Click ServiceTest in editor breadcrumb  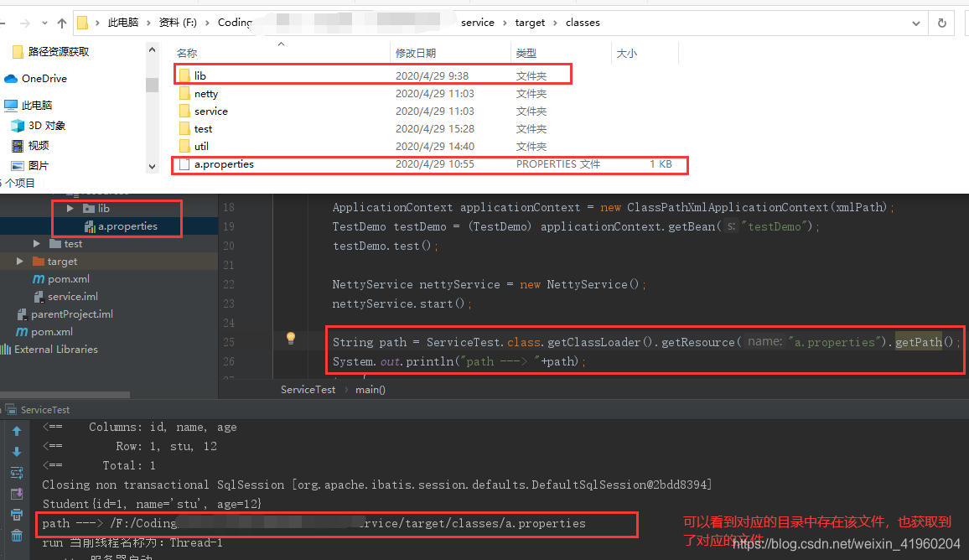308,390
